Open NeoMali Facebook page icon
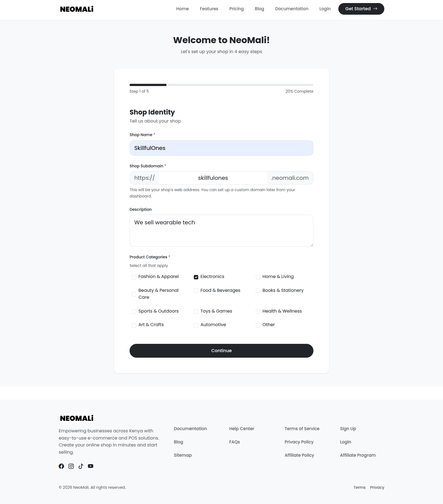Viewport: 443px width, 504px height. coord(61,466)
